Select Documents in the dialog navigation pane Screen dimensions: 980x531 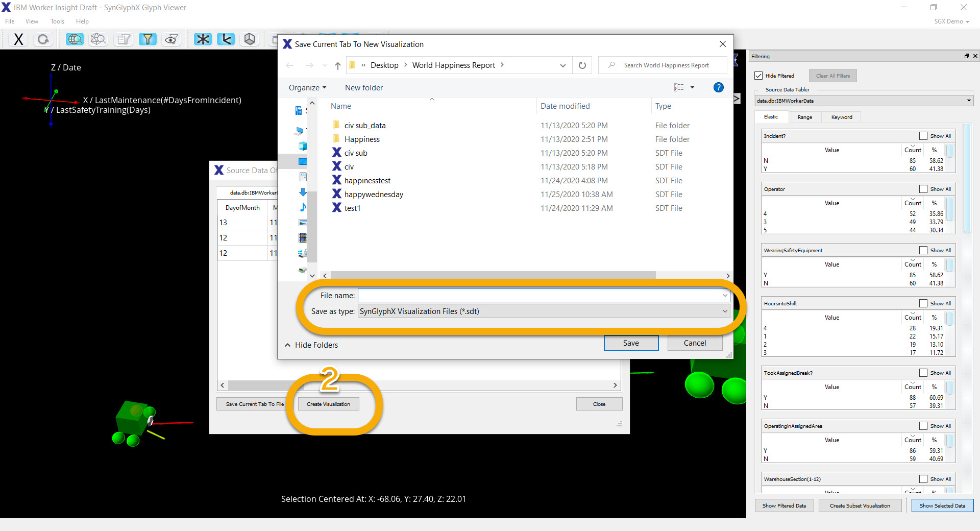303,177
